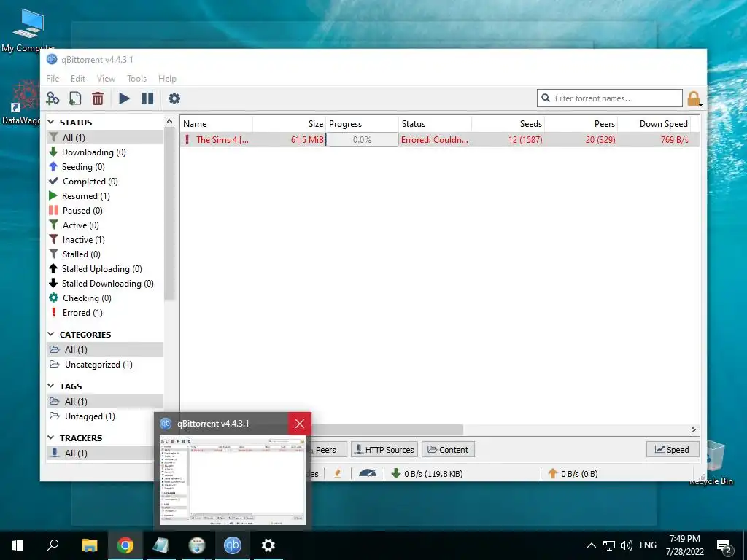Pause the torrent with the pause icon

coord(147,98)
